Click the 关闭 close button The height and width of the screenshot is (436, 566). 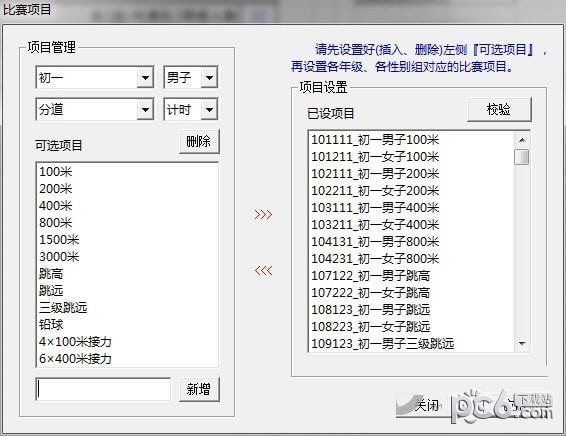[423, 405]
